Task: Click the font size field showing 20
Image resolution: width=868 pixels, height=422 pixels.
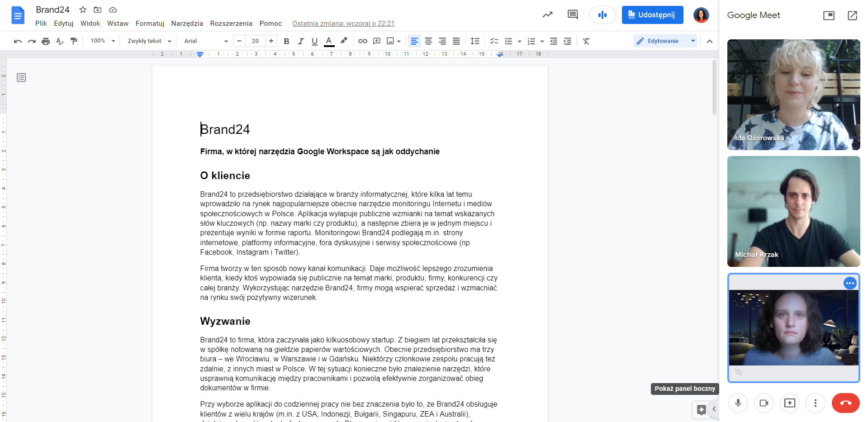Action: click(255, 41)
